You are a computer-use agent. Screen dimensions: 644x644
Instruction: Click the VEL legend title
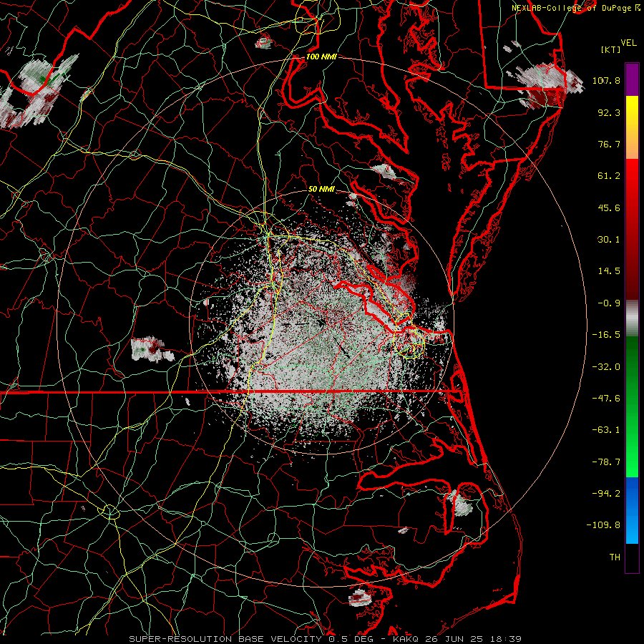pyautogui.click(x=628, y=43)
